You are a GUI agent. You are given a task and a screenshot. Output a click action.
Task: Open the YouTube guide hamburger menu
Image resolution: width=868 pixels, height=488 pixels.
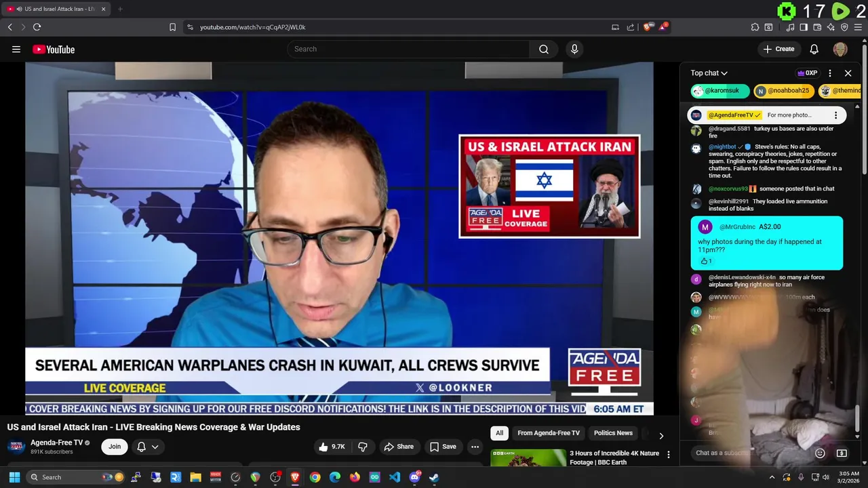pos(16,49)
